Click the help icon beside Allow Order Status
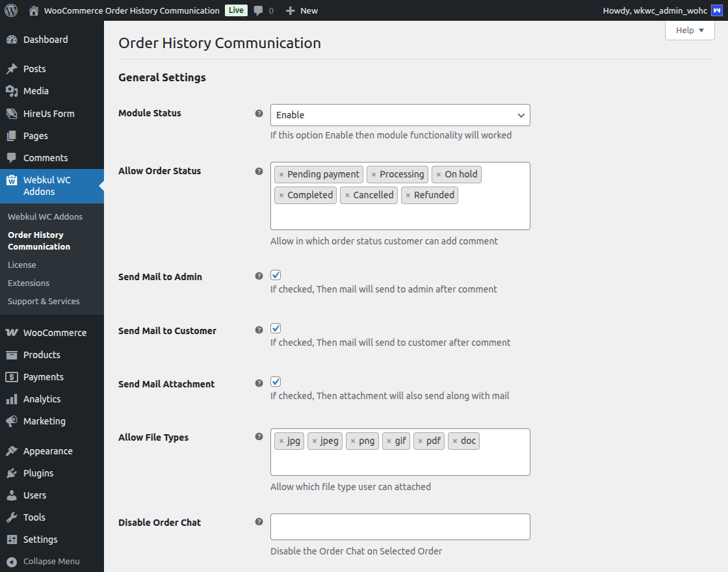 click(259, 171)
